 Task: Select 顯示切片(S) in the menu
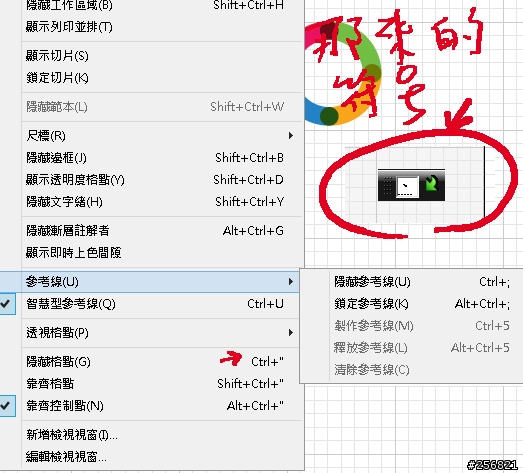click(x=162, y=56)
